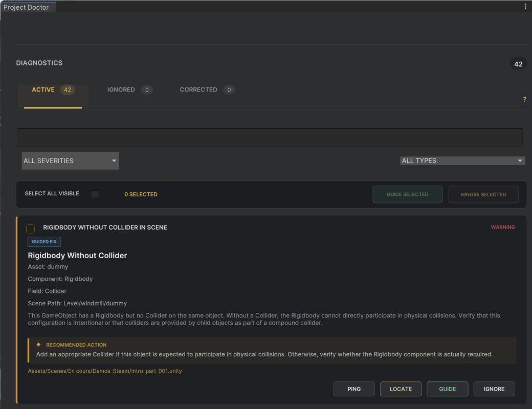Click the Guide button on the card

tap(447, 389)
